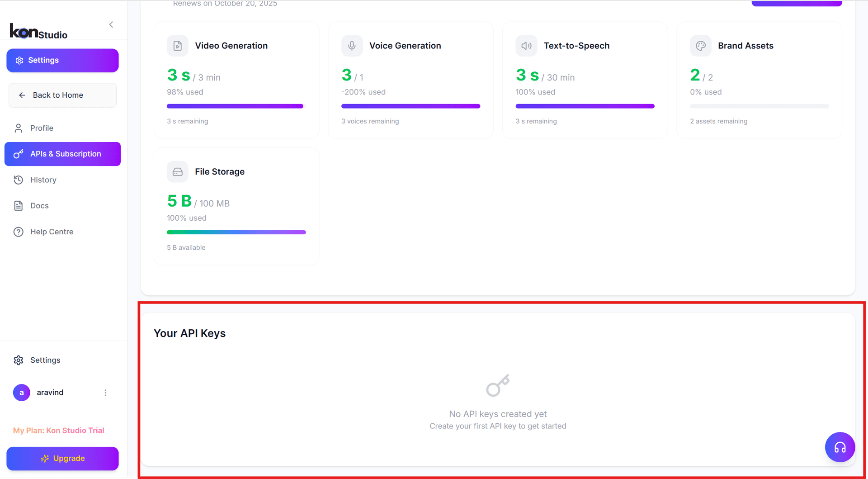Click the Text-to-Speech speaker icon
868x479 pixels.
coord(526,45)
